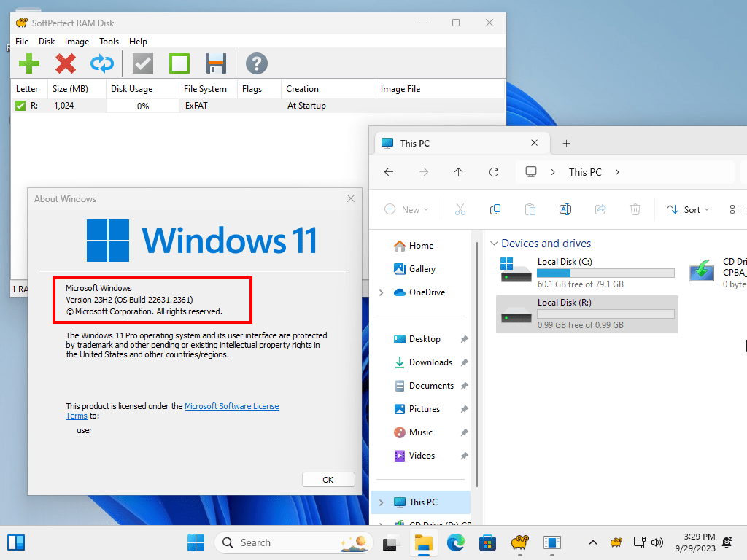This screenshot has width=747, height=560.
Task: Toggle the R: disk checkbox in RAM Disk
Action: click(20, 106)
